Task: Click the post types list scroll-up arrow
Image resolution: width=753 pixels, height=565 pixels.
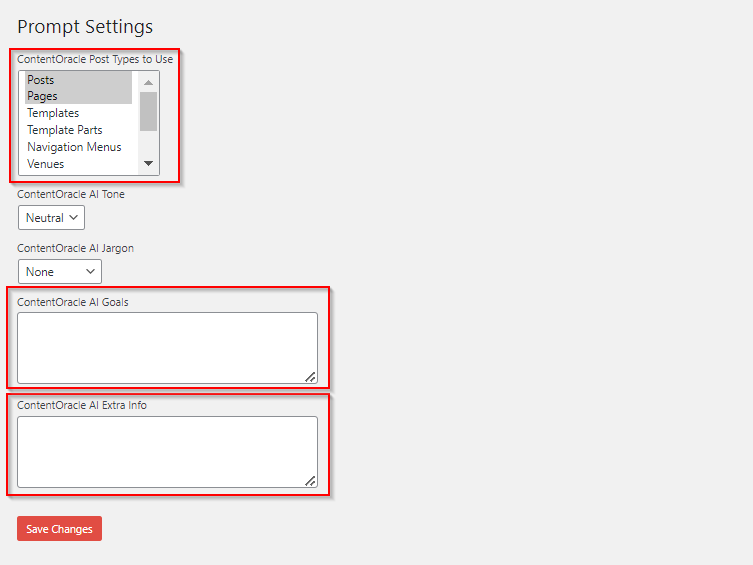Action: 148,82
